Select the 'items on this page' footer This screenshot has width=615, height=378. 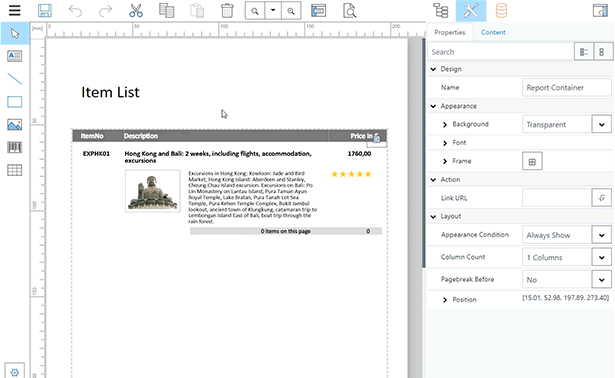286,231
